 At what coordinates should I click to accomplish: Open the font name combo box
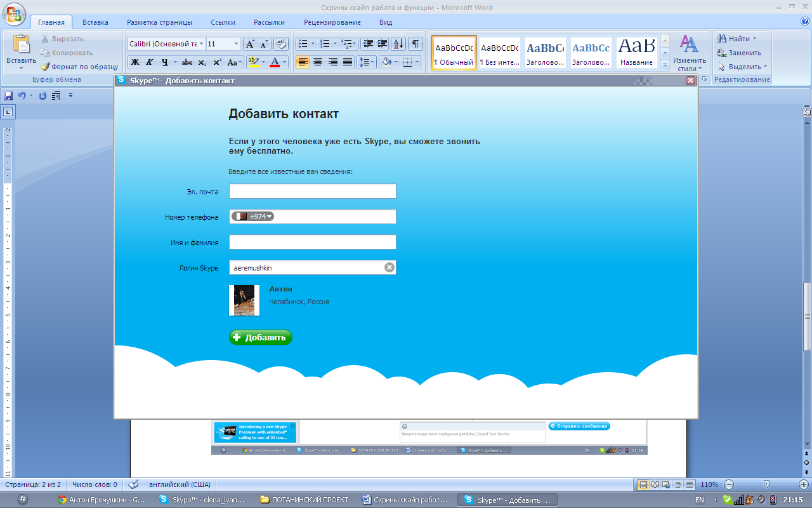[166, 44]
